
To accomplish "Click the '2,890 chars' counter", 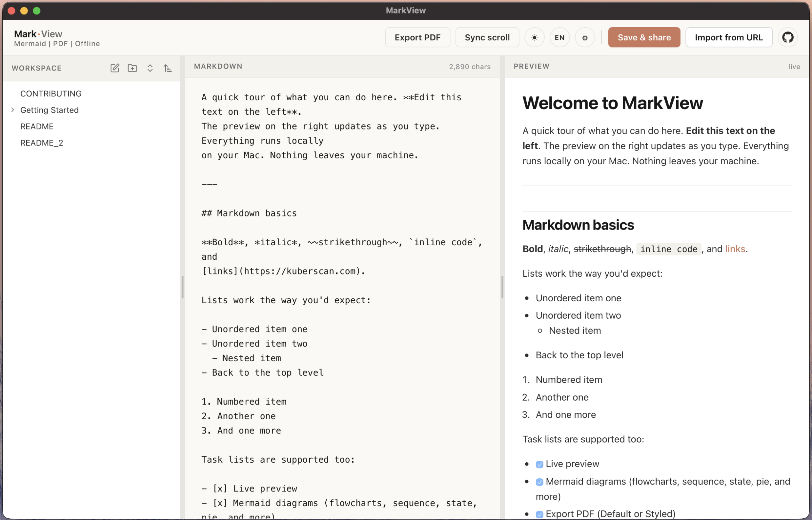I will click(x=470, y=67).
